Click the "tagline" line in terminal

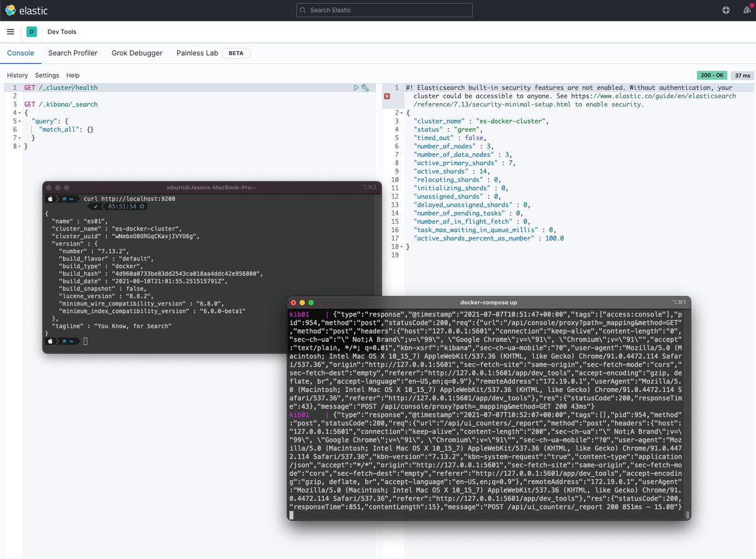coord(111,326)
